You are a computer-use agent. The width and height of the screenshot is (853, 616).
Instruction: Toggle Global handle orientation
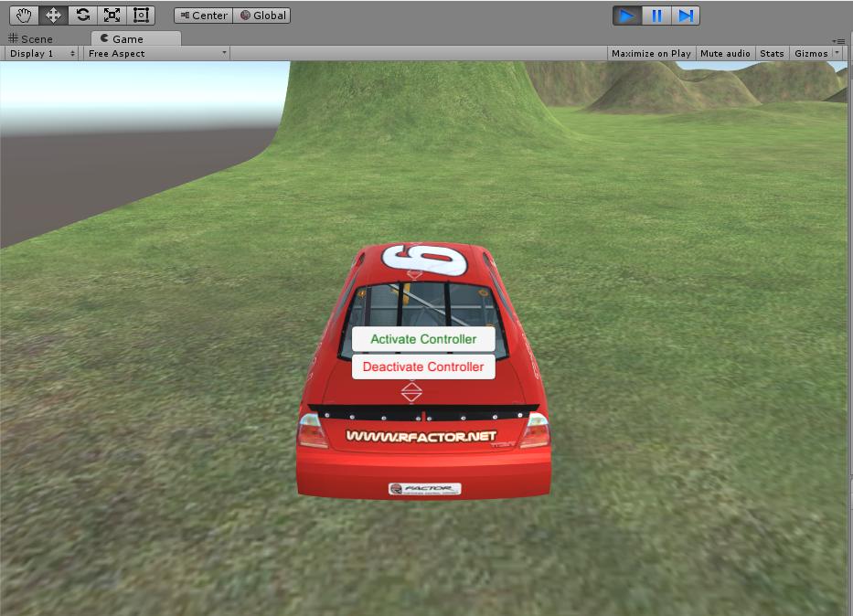(x=261, y=15)
